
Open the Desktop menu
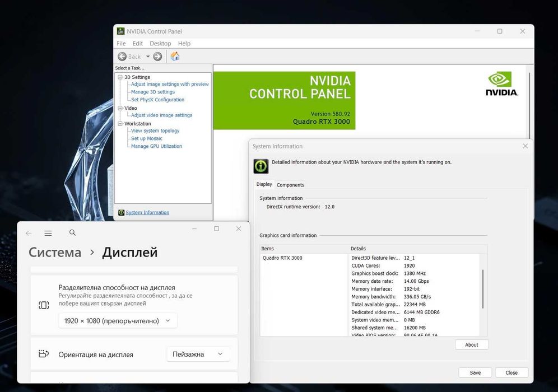160,43
